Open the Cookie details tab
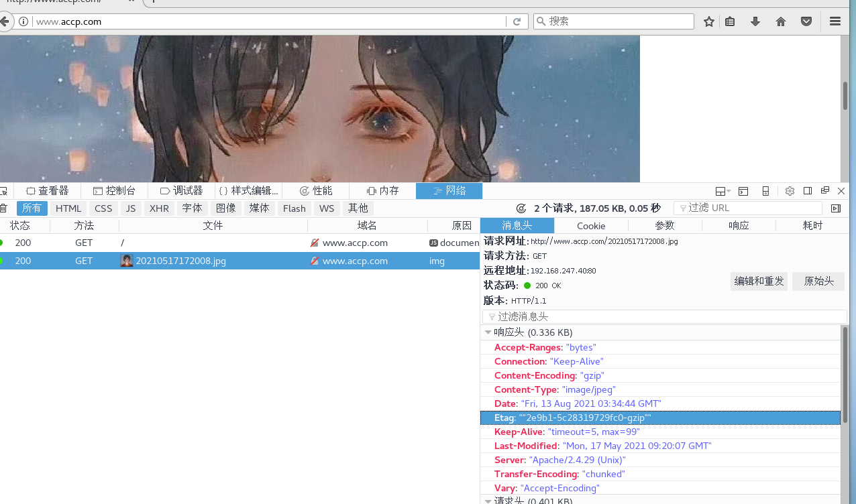Screen dimensions: 856x504 point(591,226)
